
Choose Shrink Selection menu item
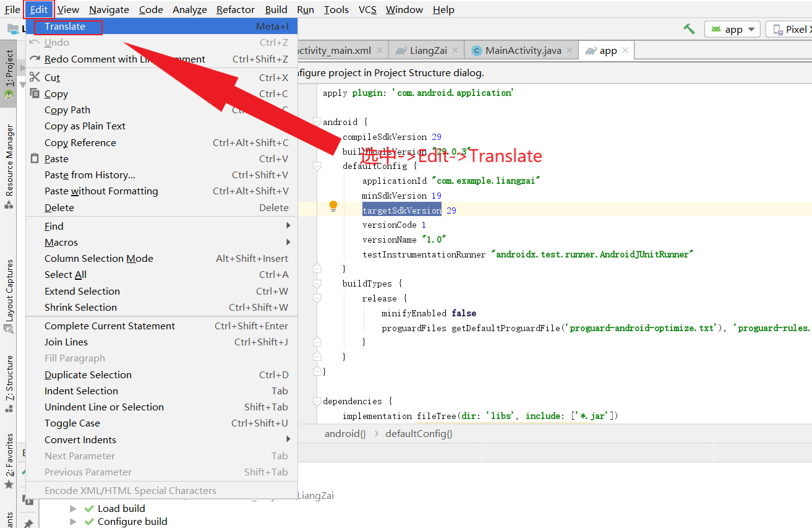click(x=161, y=307)
